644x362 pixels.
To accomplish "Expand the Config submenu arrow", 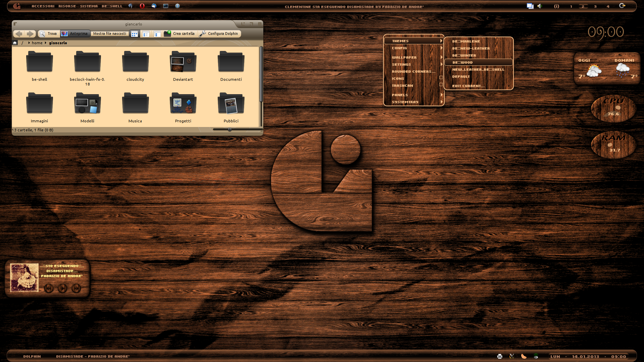I will [441, 48].
